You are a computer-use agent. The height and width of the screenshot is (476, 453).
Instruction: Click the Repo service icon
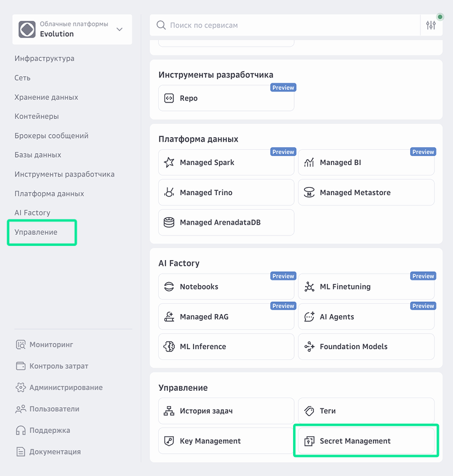169,98
